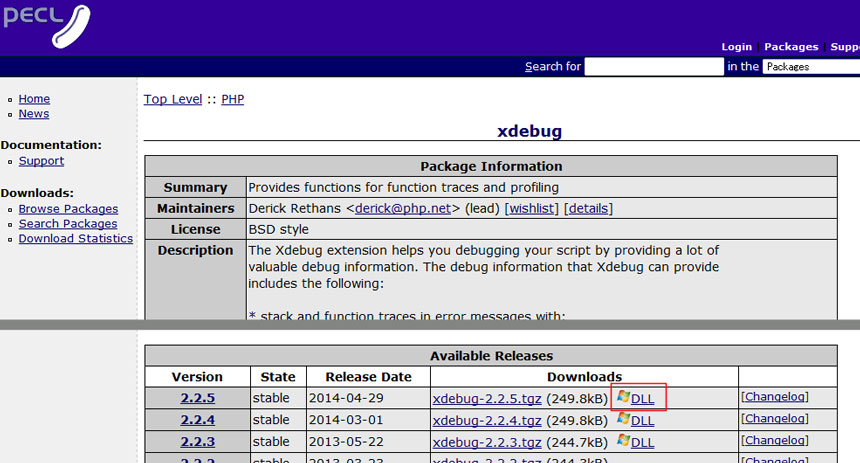Open the maintainer wishlist link
The image size is (860, 463).
coord(531,208)
